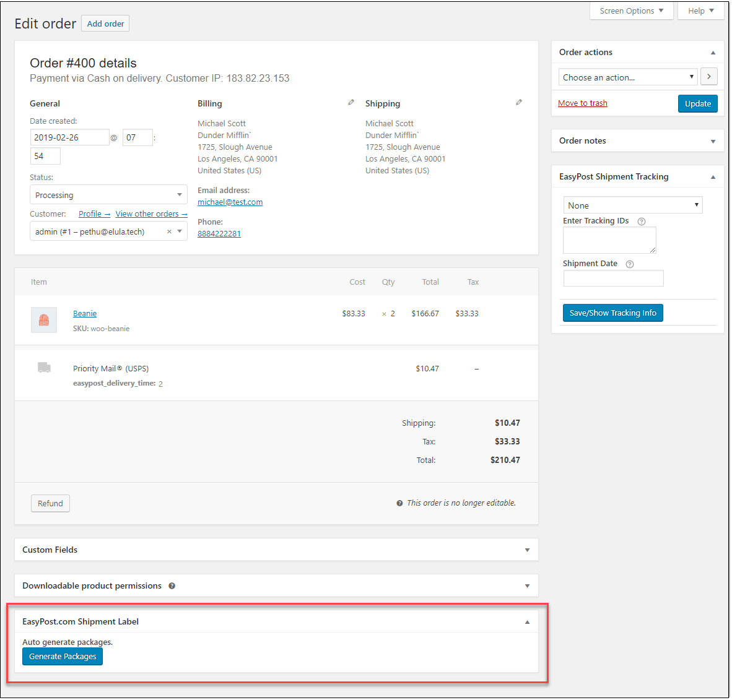Click Move to trash link

coord(583,103)
